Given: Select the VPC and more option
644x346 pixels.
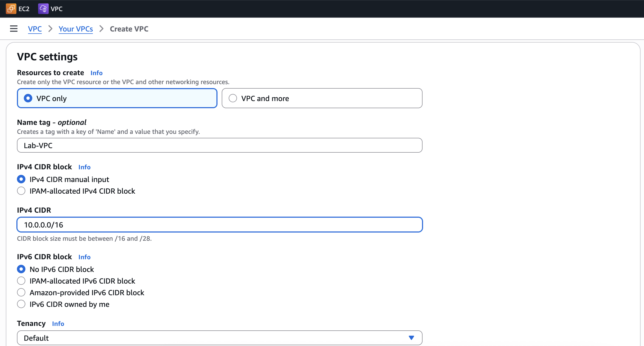Looking at the screenshot, I should point(233,98).
